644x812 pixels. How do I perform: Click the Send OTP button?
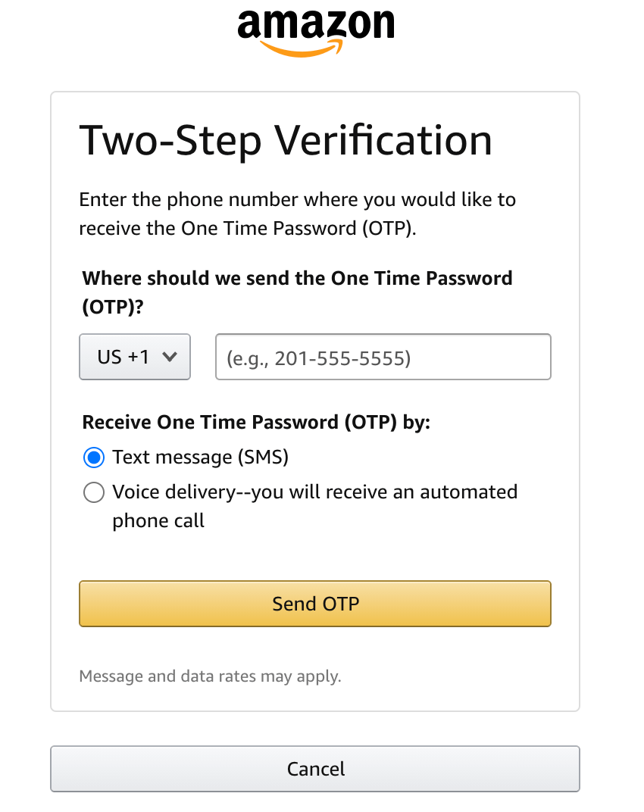tap(315, 604)
